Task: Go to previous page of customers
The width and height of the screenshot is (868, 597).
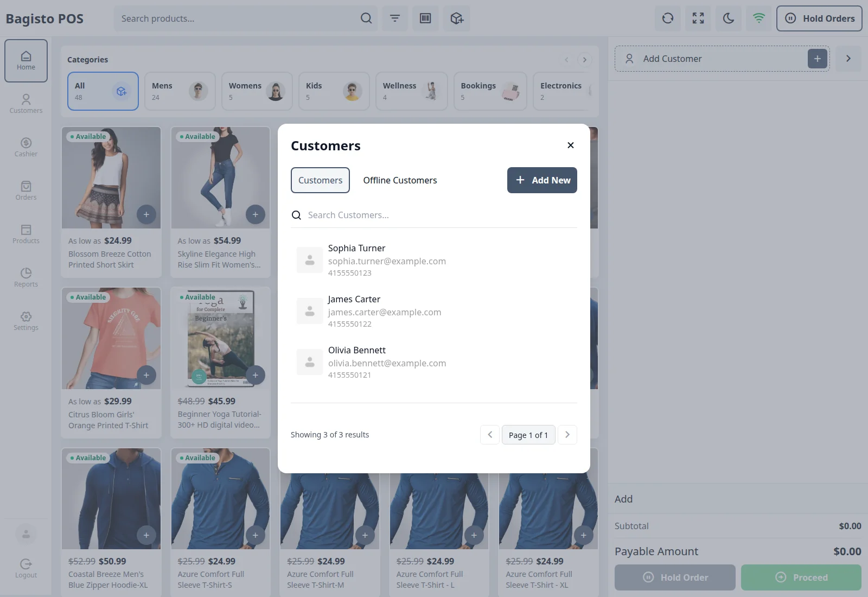Action: pyautogui.click(x=490, y=435)
